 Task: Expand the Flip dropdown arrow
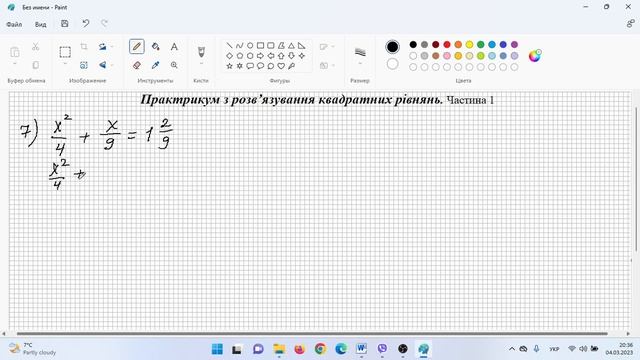click(112, 65)
